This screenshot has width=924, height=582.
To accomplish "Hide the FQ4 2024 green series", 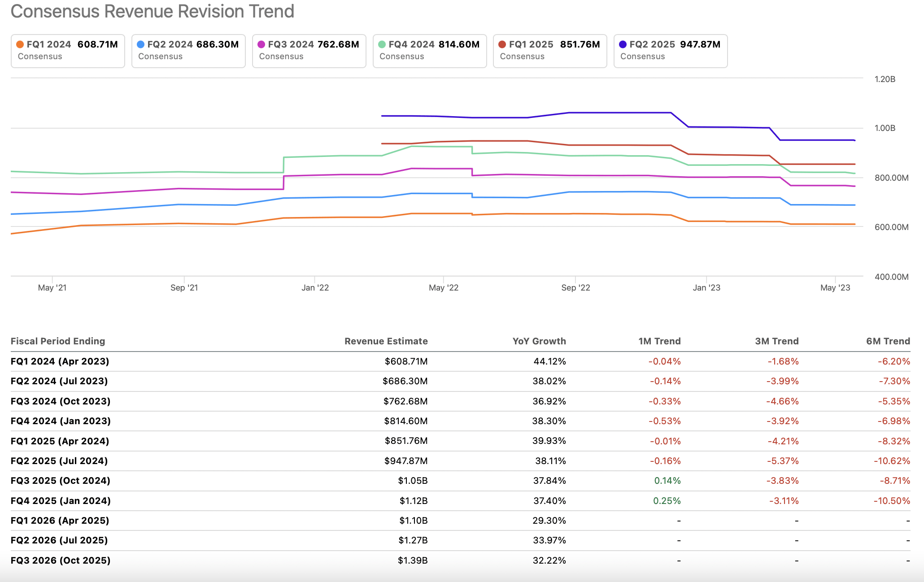I will [429, 51].
